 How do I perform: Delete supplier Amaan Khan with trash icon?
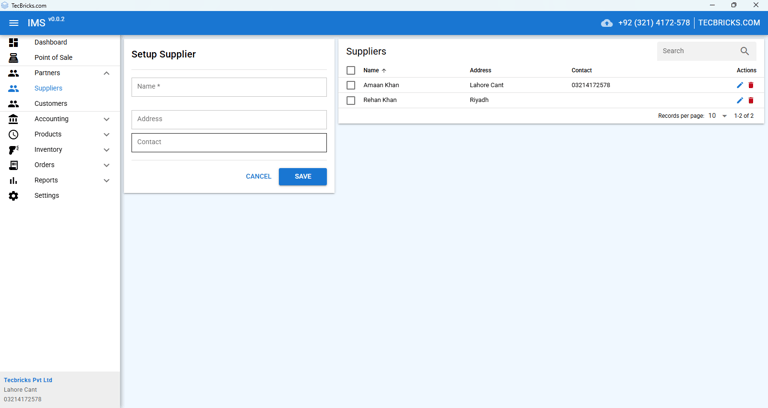click(751, 85)
